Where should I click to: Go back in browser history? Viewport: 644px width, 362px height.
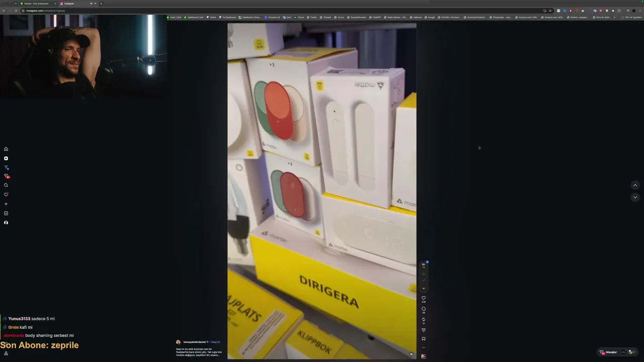pos(4,11)
